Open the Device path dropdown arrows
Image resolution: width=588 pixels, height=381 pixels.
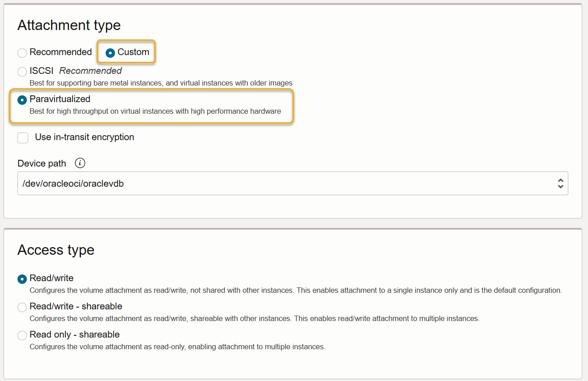560,183
